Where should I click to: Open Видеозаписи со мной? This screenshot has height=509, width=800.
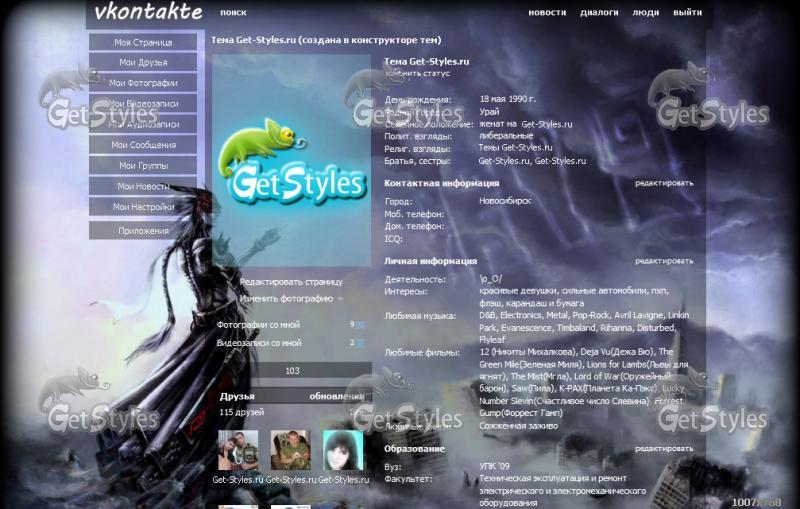(x=259, y=343)
